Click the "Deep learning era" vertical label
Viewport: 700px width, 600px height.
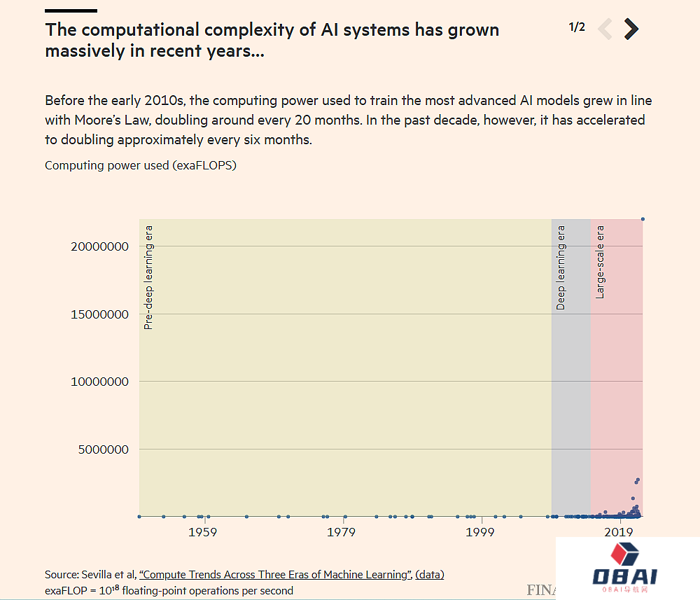(x=561, y=267)
